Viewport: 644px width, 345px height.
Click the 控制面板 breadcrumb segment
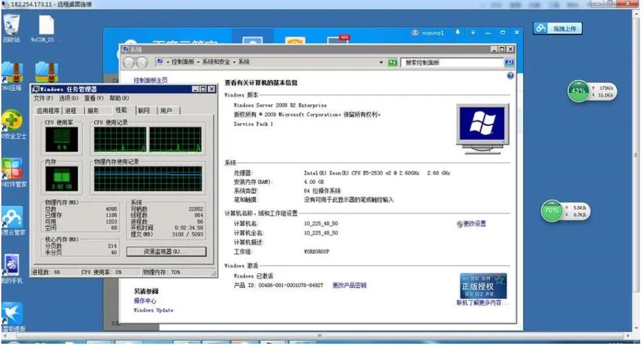click(183, 62)
